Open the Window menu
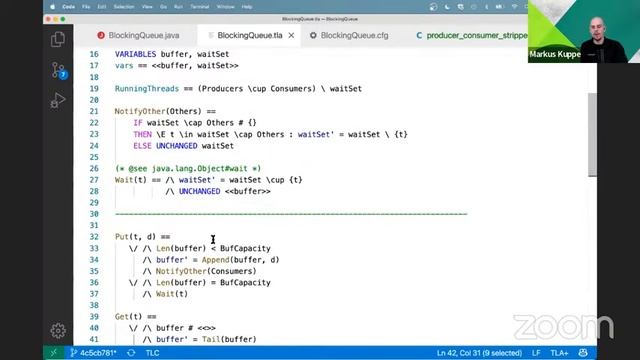The width and height of the screenshot is (640, 360). click(225, 7)
